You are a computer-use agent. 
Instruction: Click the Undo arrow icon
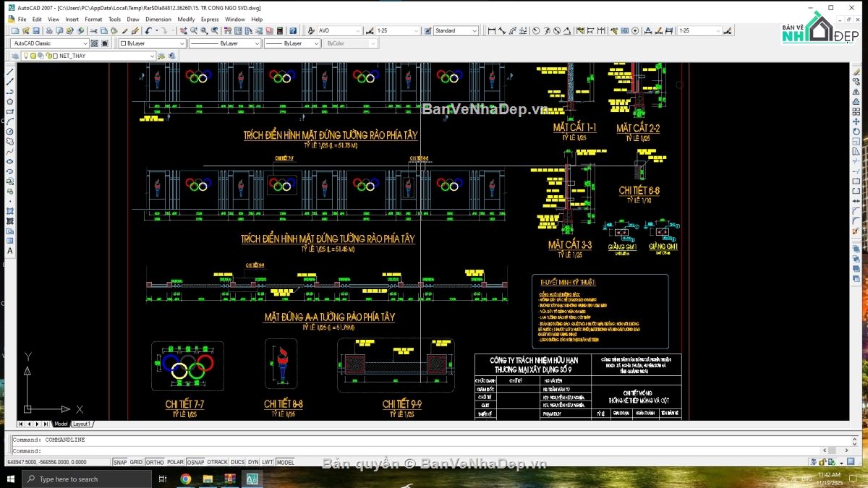[x=148, y=30]
